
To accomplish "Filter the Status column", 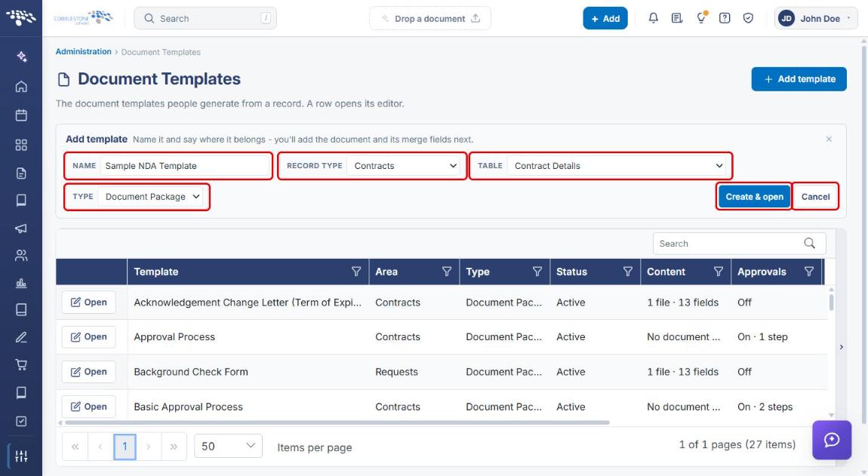I will pos(628,272).
